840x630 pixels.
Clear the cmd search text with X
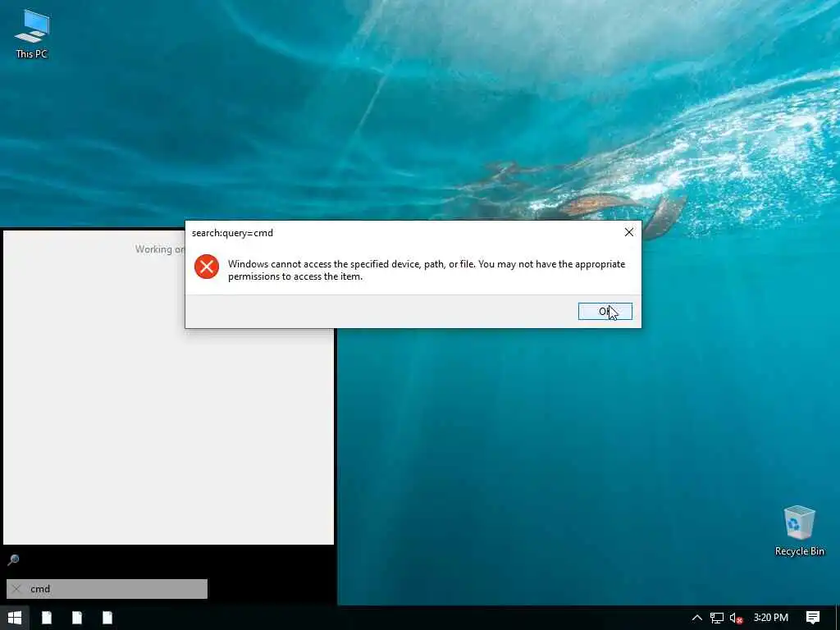pos(16,589)
